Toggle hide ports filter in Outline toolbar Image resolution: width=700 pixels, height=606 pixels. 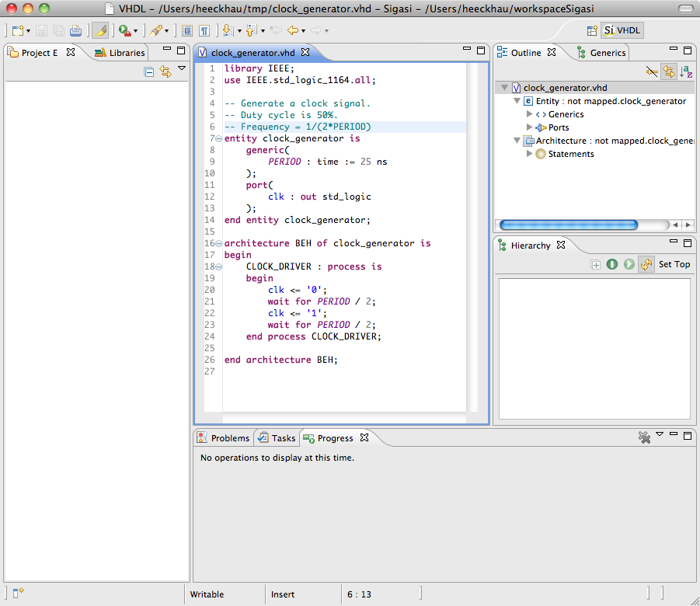[x=652, y=71]
